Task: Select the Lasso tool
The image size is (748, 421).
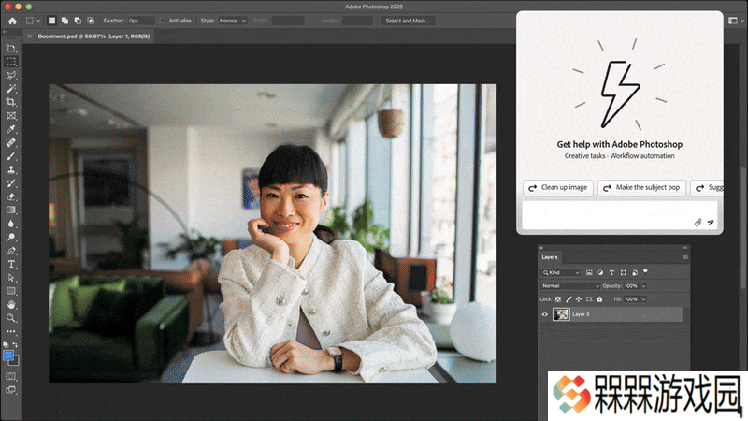Action: [x=11, y=75]
